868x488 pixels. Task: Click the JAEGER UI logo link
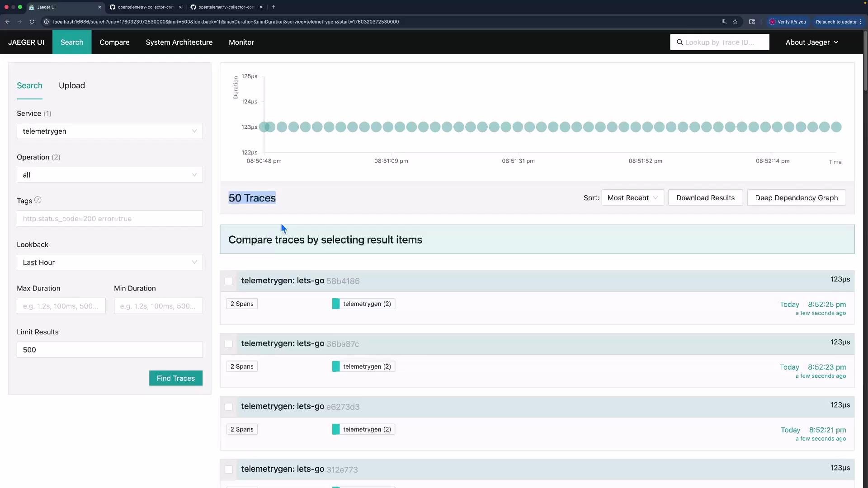26,42
